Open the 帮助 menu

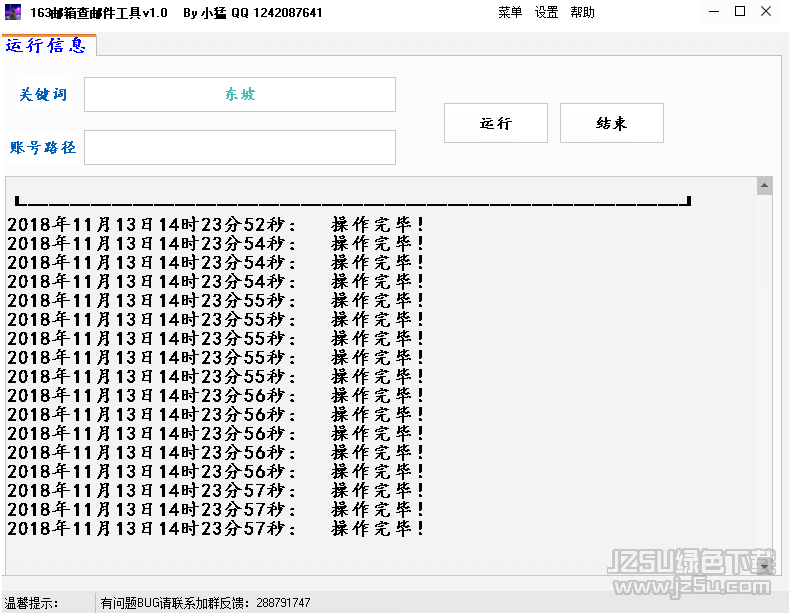click(x=582, y=12)
